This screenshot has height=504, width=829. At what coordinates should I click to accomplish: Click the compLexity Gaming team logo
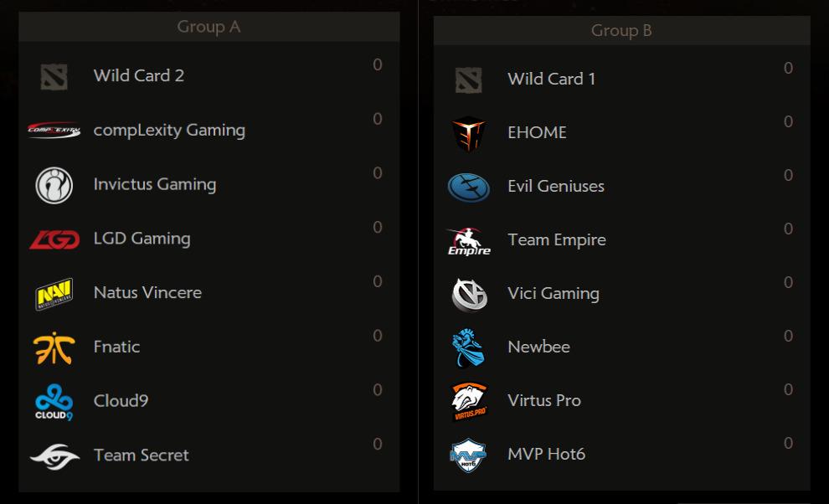(54, 130)
